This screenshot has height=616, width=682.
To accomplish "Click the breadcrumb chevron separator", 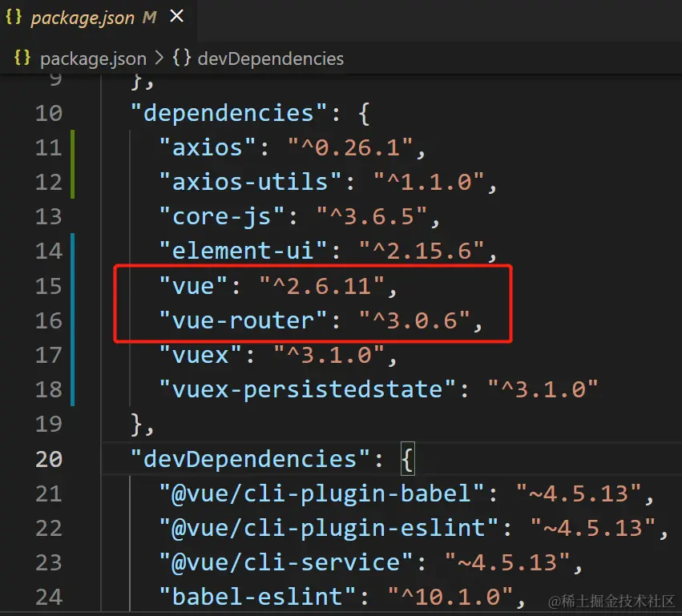I will (159, 58).
